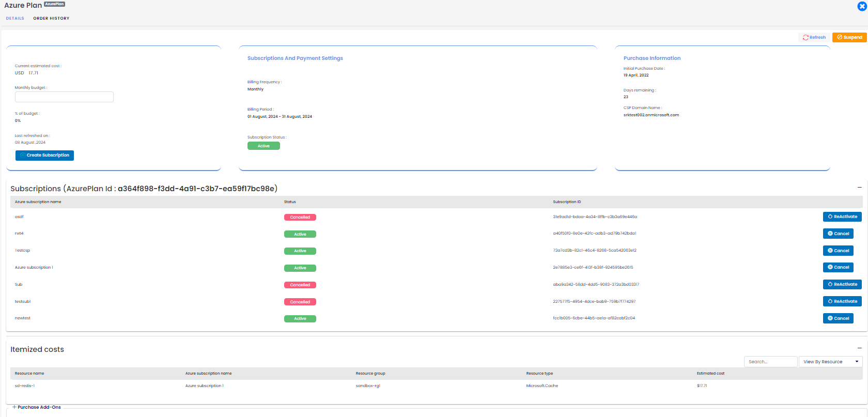Click the Active status badge for rwt4

pyautogui.click(x=300, y=234)
